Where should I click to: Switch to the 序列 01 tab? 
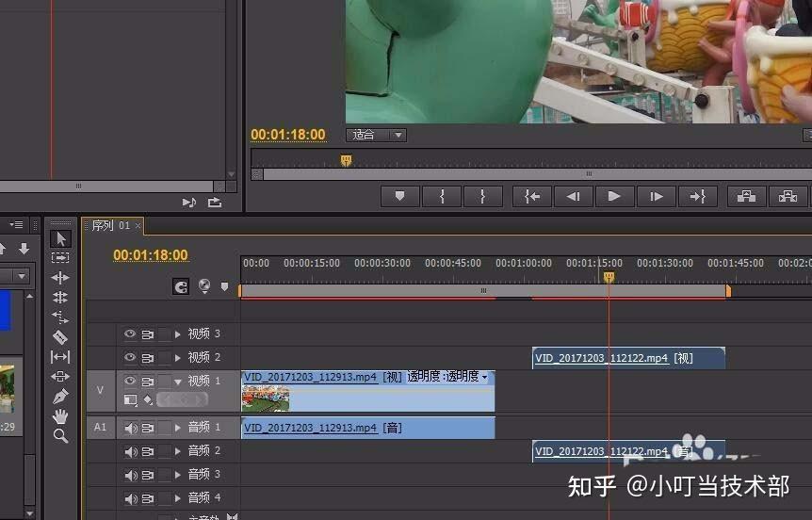point(111,225)
